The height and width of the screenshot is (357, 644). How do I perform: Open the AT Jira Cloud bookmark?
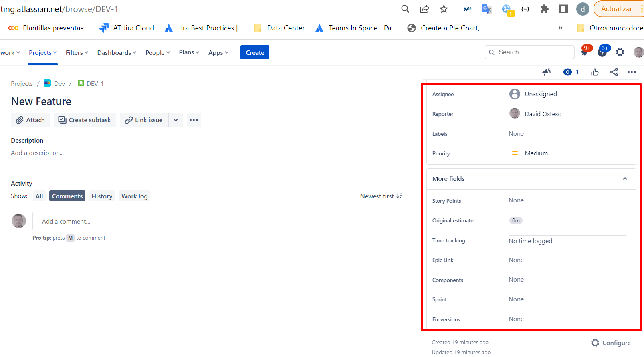(x=127, y=28)
